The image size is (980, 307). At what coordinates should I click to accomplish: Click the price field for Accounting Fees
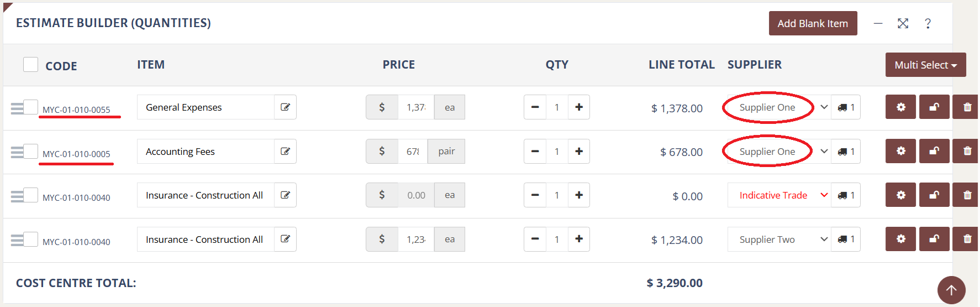click(x=413, y=151)
